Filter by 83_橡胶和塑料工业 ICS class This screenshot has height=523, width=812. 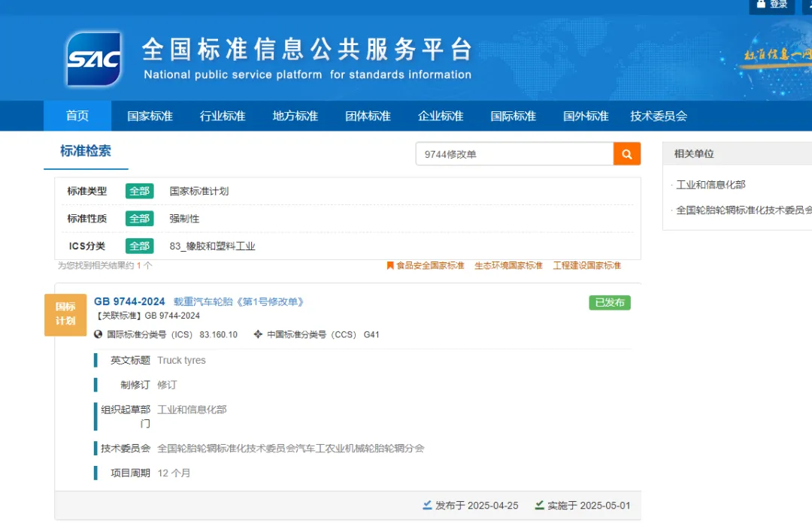pyautogui.click(x=212, y=246)
